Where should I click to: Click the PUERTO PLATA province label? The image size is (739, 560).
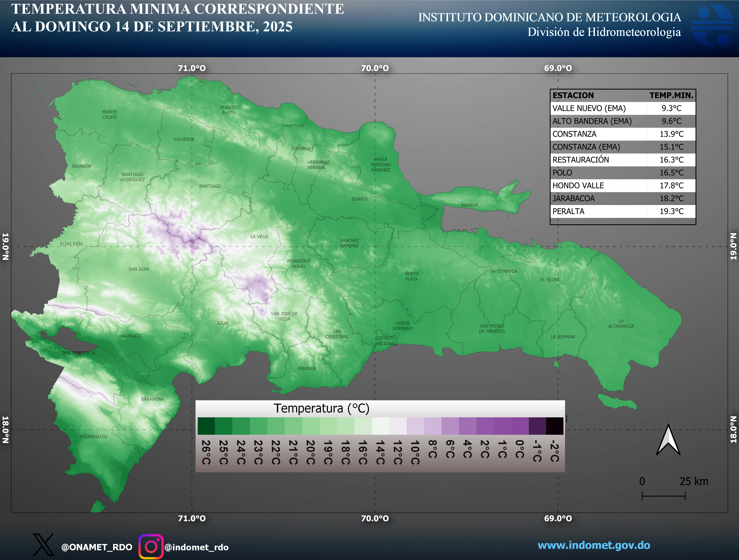228,110
